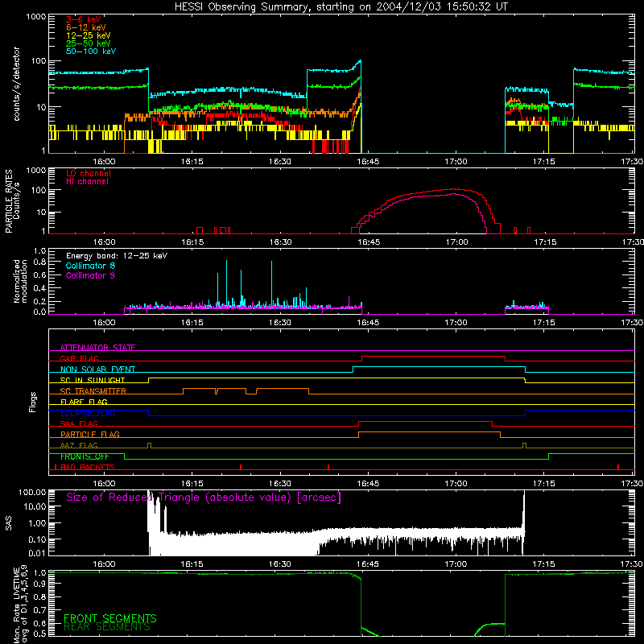Click the REAR SEGMENTS legend label
The image size is (644, 644).
click(x=107, y=627)
